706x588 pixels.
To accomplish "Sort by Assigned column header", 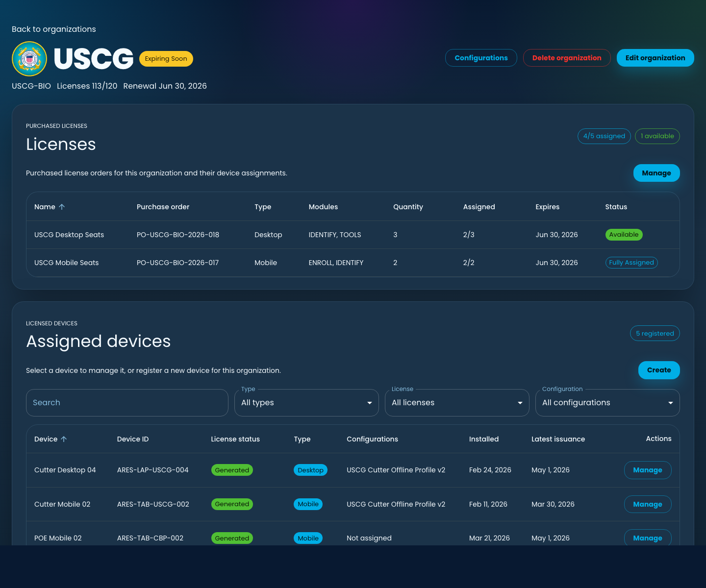I will tap(479, 207).
